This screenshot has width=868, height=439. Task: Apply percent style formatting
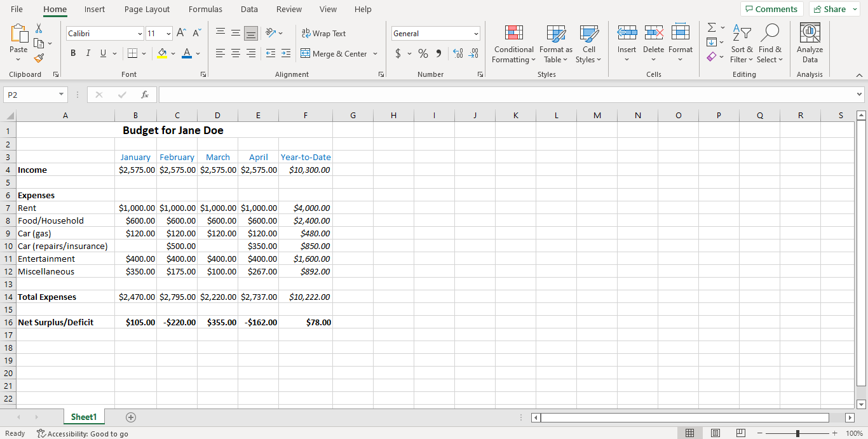coord(423,53)
